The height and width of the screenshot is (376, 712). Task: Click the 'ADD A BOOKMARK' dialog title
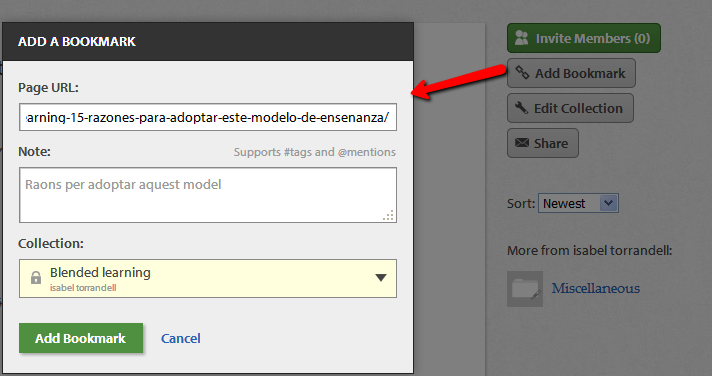click(77, 42)
